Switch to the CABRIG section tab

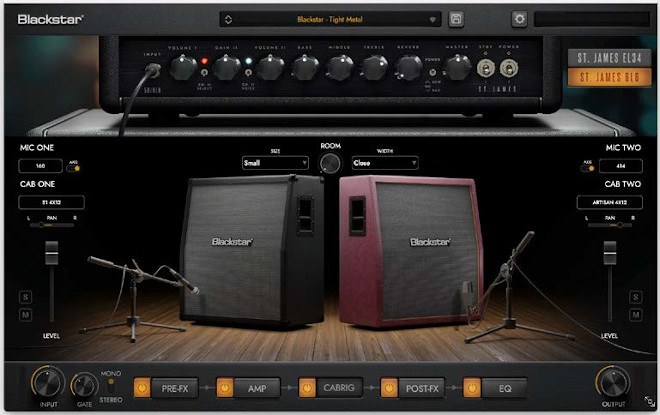338,386
